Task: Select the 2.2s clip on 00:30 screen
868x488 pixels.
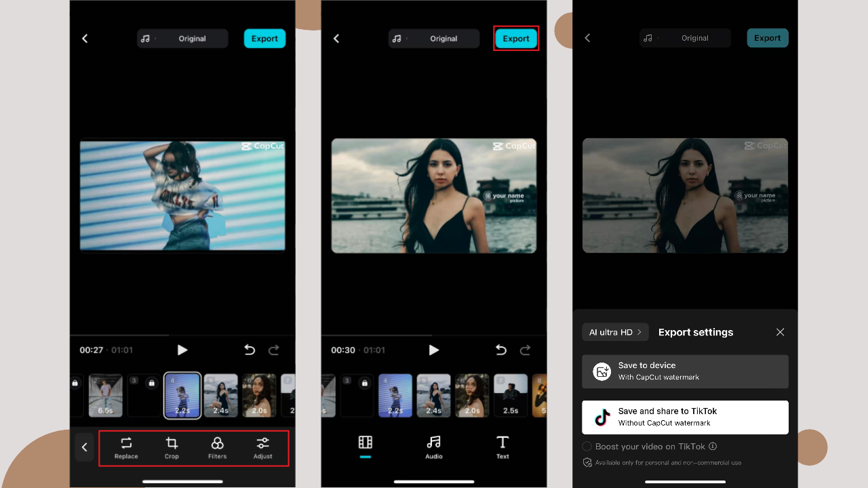Action: 395,395
